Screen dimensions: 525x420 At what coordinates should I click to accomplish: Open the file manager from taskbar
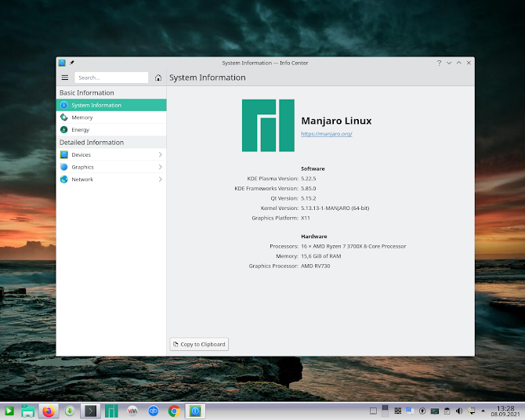point(27,411)
